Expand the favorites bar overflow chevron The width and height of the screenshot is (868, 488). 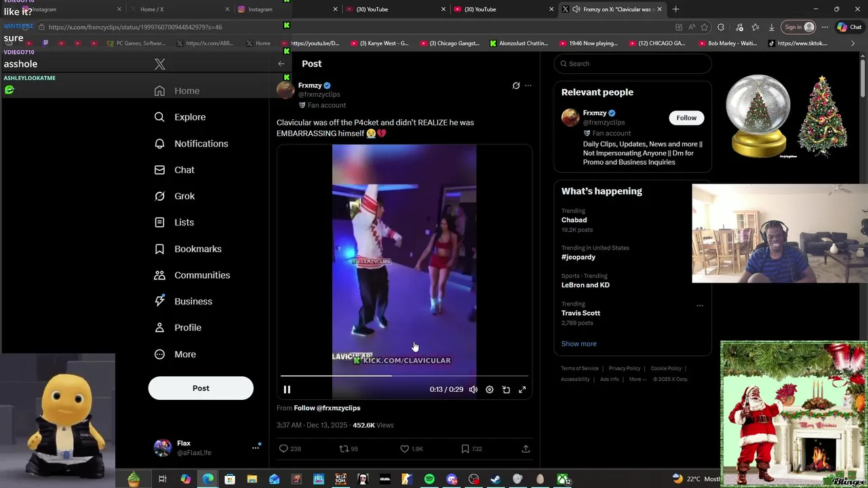click(852, 43)
